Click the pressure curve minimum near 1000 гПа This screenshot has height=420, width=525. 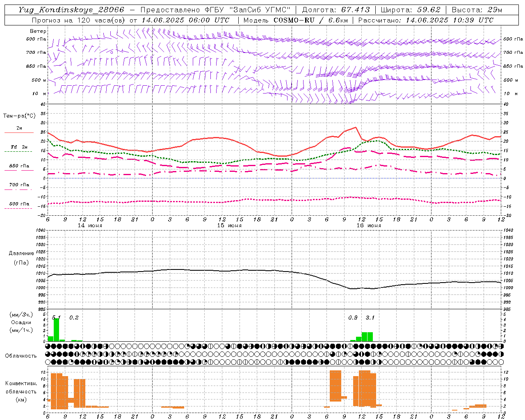point(353,289)
